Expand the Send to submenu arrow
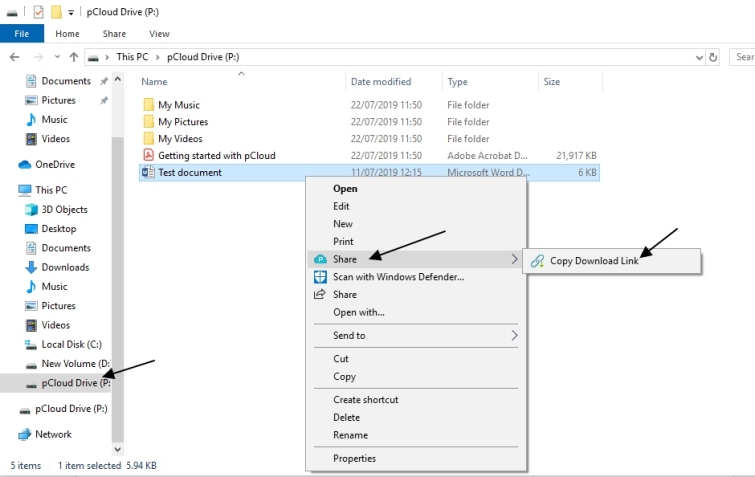Viewport: 755px width, 477px height. click(x=514, y=335)
